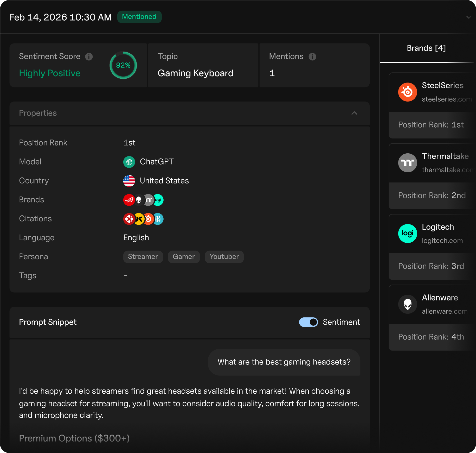Click the Streamer persona tag

click(x=143, y=257)
